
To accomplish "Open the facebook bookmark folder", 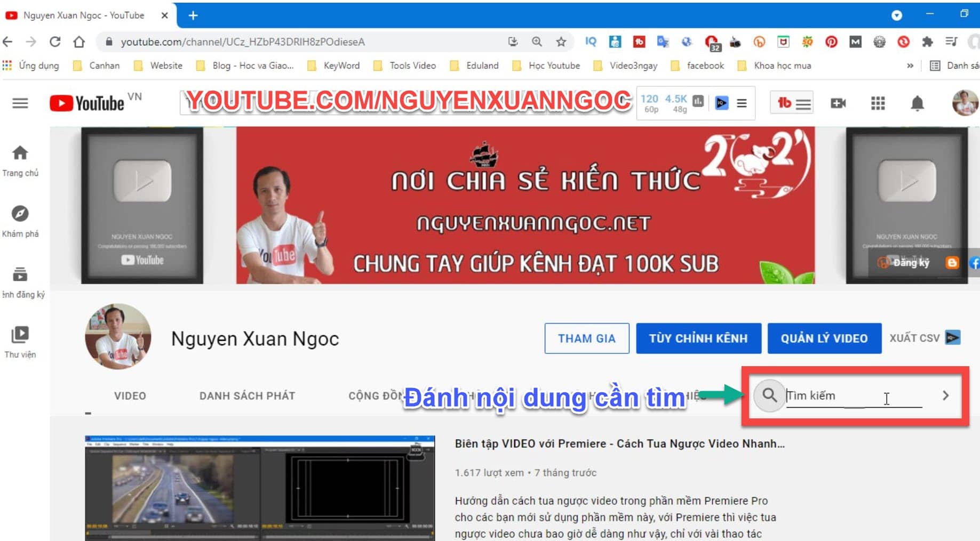I will click(697, 66).
